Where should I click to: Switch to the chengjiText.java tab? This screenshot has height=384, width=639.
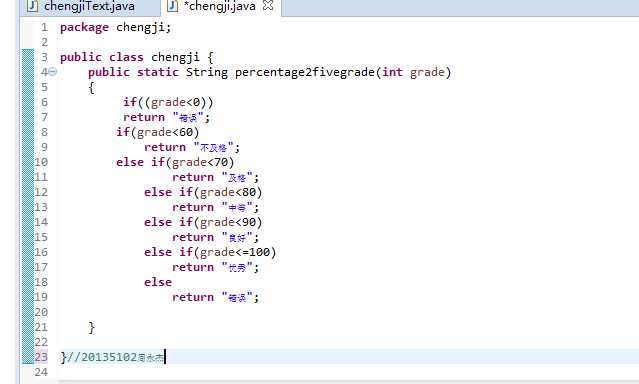(89, 7)
